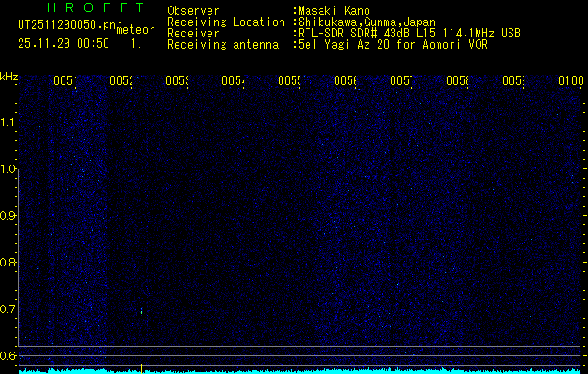Click the 0053 time marker
Image resolution: width=588 pixels, height=374 pixels.
tap(177, 80)
